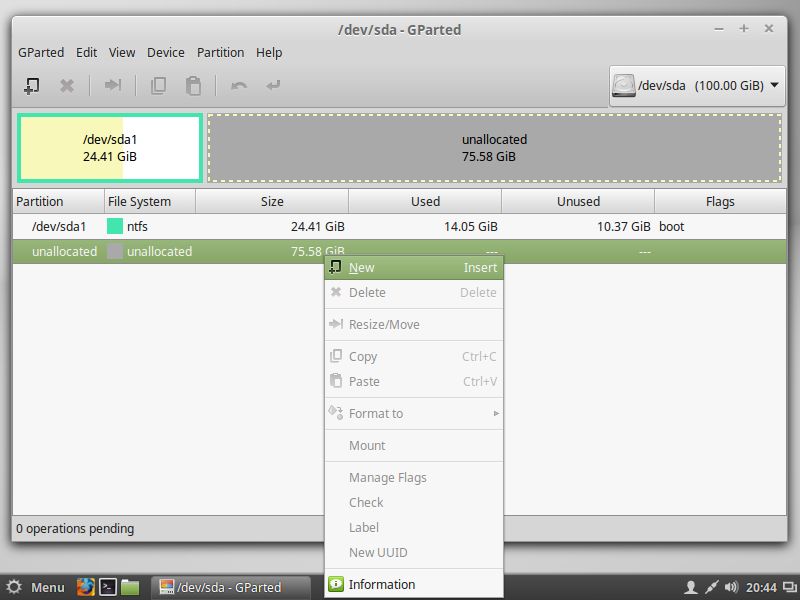Click the 20:44 clock in the tray
The image size is (800, 600).
pyautogui.click(x=761, y=588)
